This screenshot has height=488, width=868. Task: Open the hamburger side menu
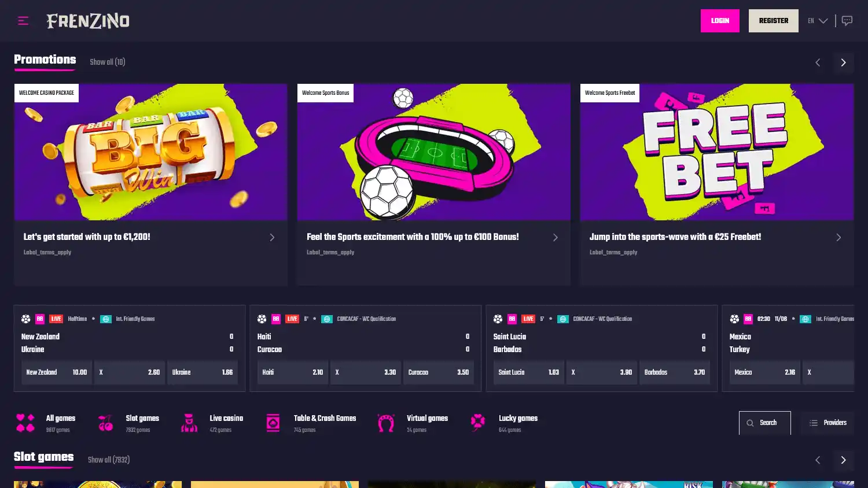23,21
